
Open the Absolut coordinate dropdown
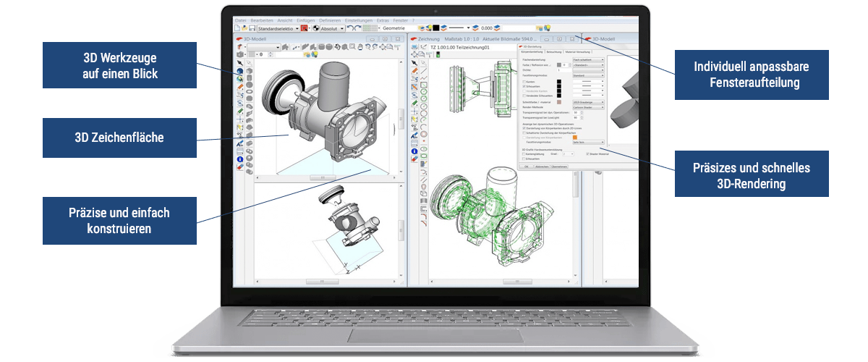pos(342,28)
